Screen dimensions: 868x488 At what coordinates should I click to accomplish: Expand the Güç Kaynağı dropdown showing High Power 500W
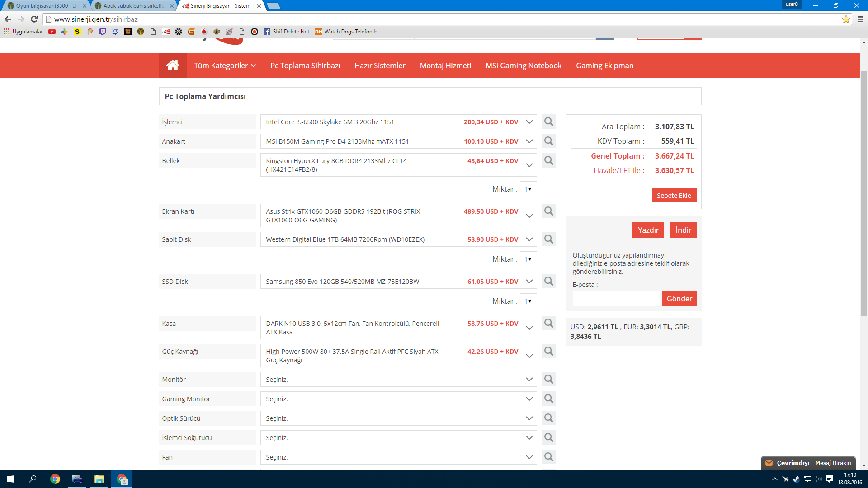pyautogui.click(x=398, y=356)
